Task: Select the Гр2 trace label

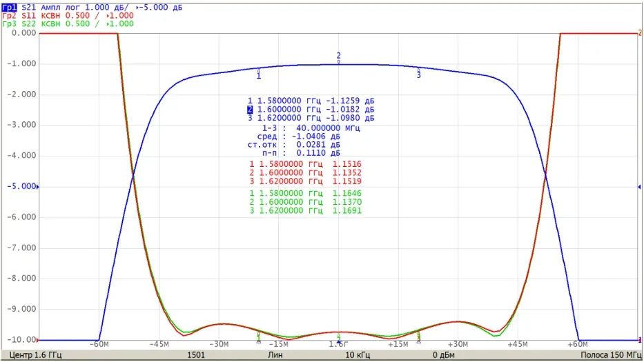Action: pos(9,16)
